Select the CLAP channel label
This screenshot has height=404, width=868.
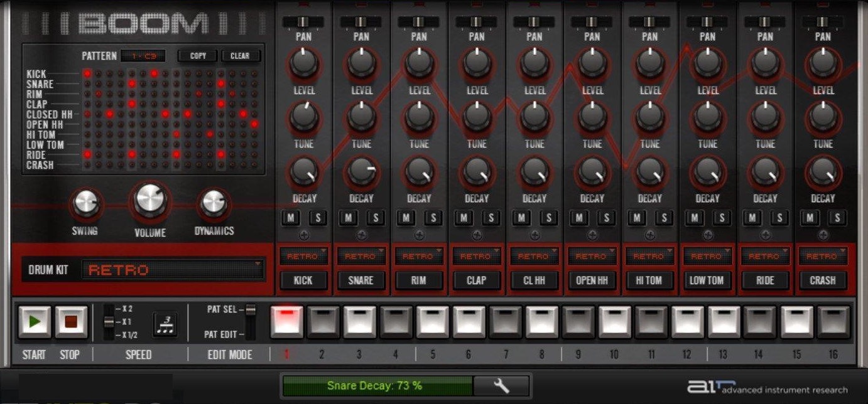tap(476, 280)
